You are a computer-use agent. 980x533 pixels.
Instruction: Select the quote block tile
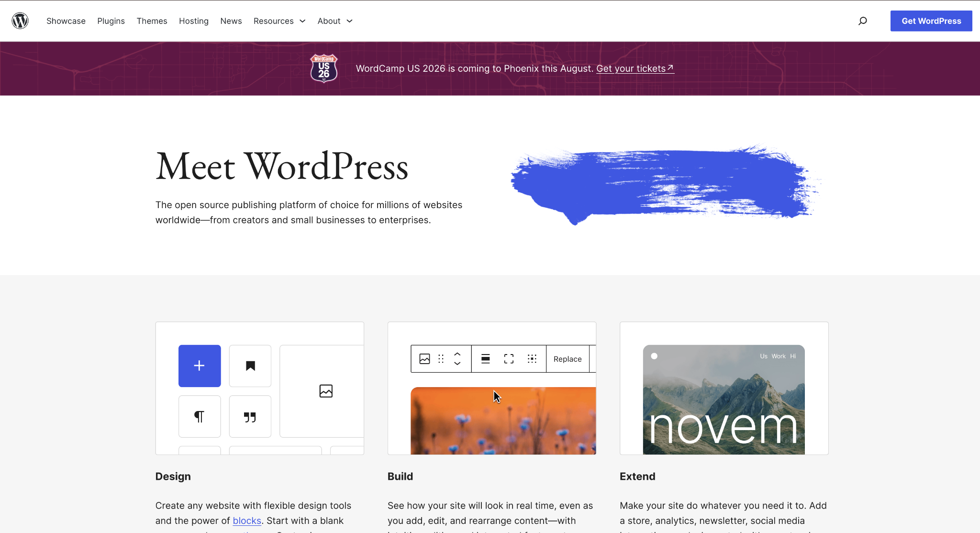[250, 417]
